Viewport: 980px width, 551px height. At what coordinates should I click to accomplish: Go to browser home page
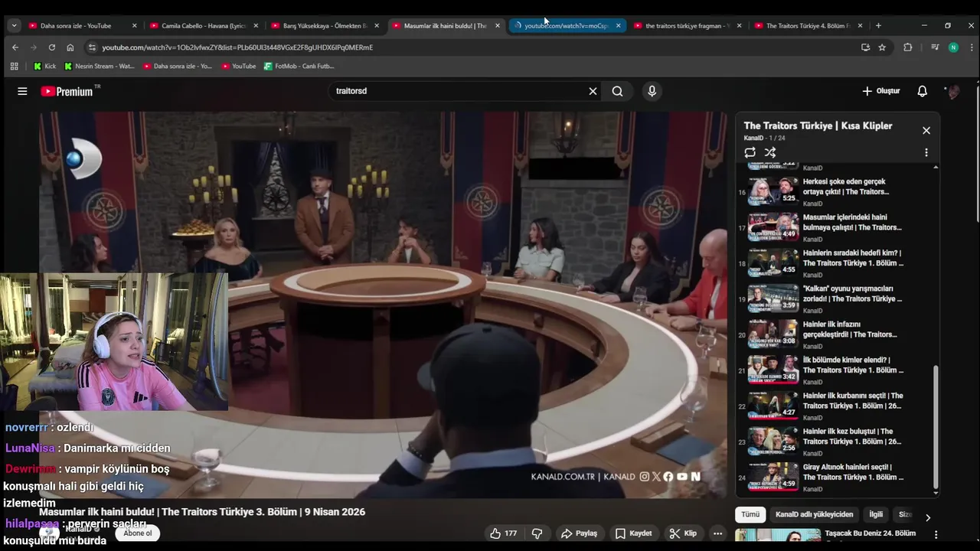tap(70, 47)
